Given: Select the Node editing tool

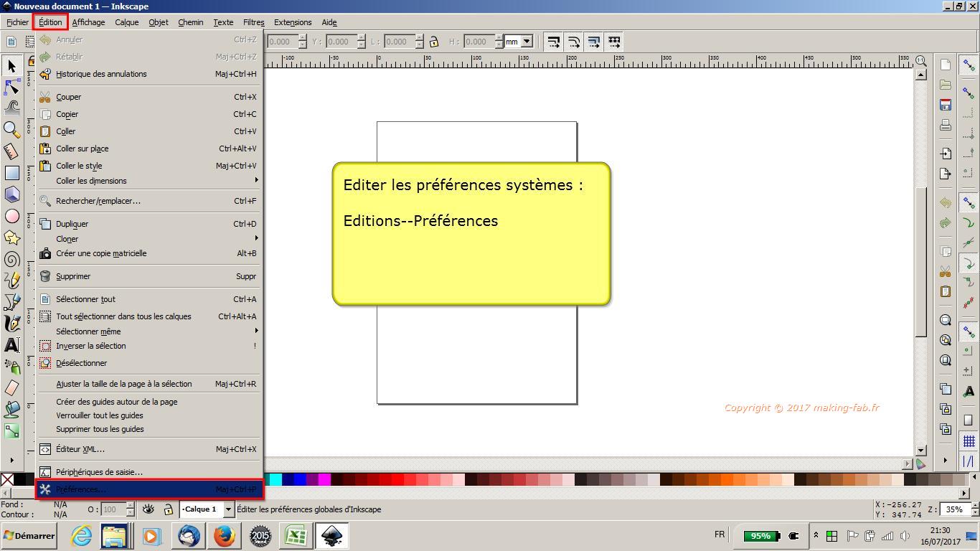Looking at the screenshot, I should (x=11, y=87).
